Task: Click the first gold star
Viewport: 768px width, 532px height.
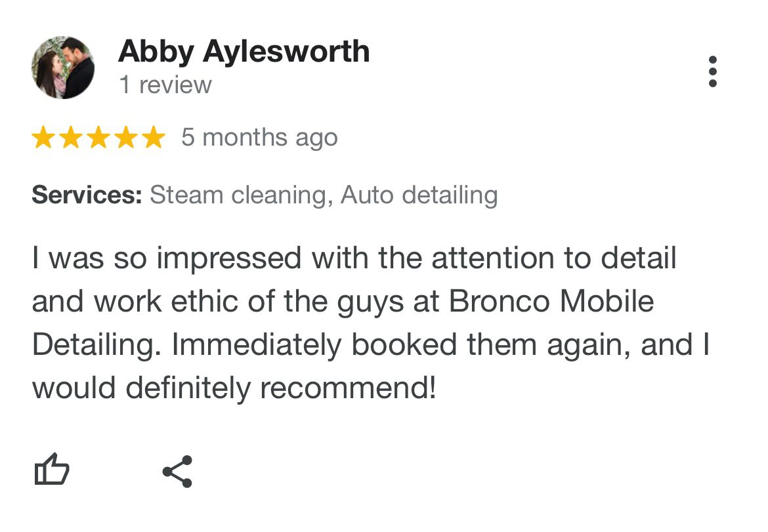Action: [x=43, y=138]
